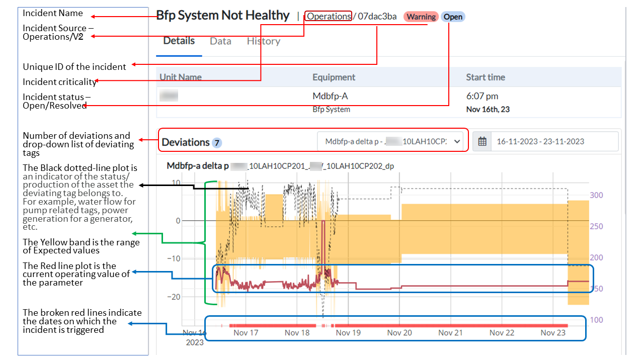Switch to the Data tab
The width and height of the screenshot is (644, 362).
pos(220,41)
